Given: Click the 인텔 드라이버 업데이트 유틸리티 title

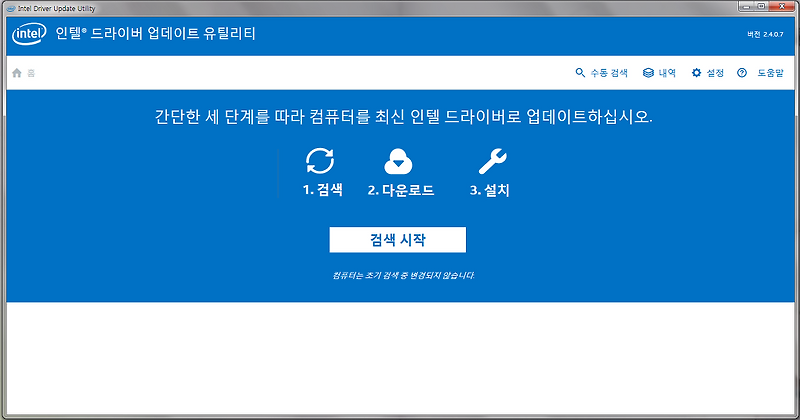Looking at the screenshot, I should coord(156,34).
